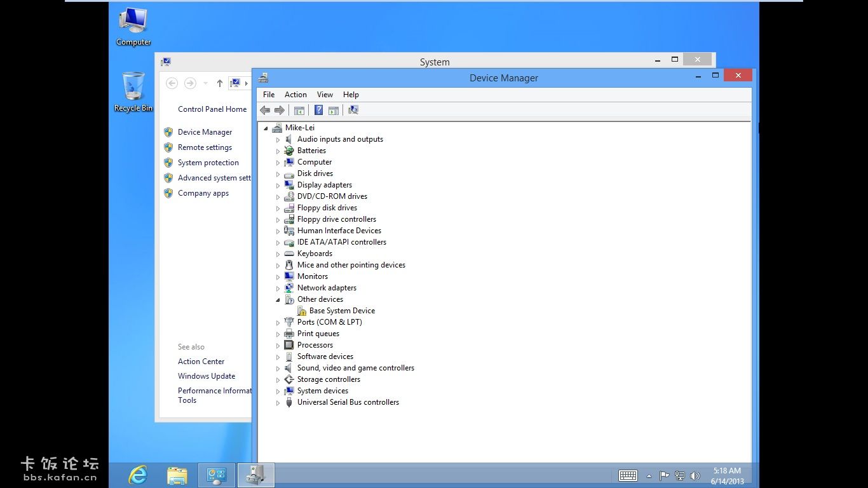
Task: Click the Company apps link
Action: click(x=203, y=193)
